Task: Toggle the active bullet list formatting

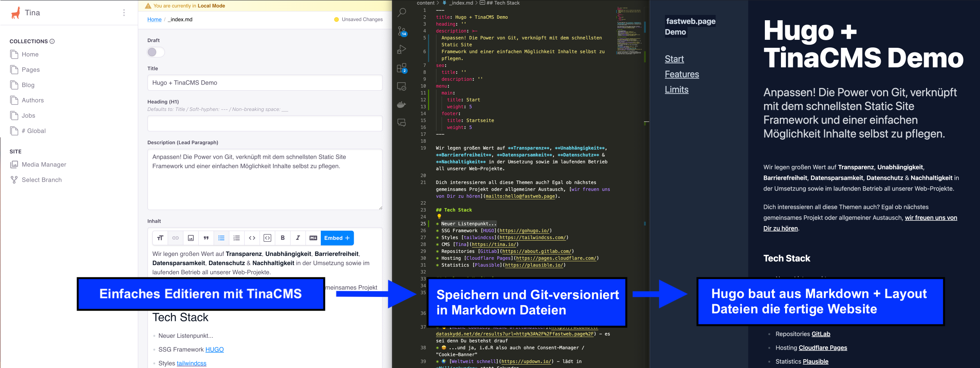Action: pos(221,238)
